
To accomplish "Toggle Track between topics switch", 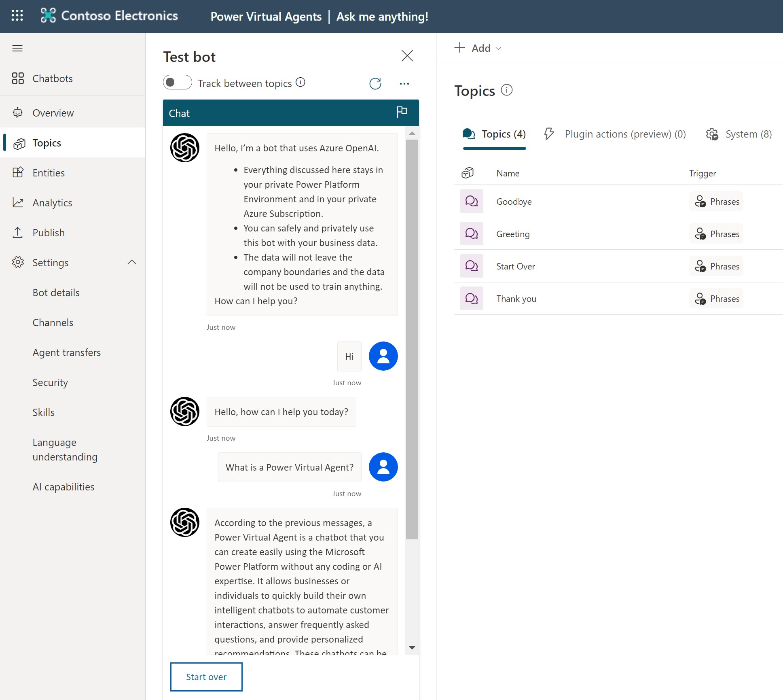I will pyautogui.click(x=178, y=83).
